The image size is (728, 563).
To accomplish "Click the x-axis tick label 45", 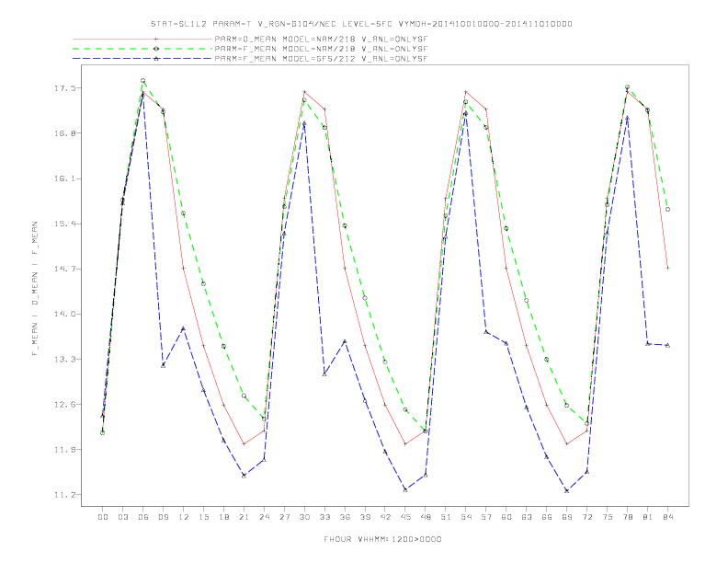I will 405,517.
